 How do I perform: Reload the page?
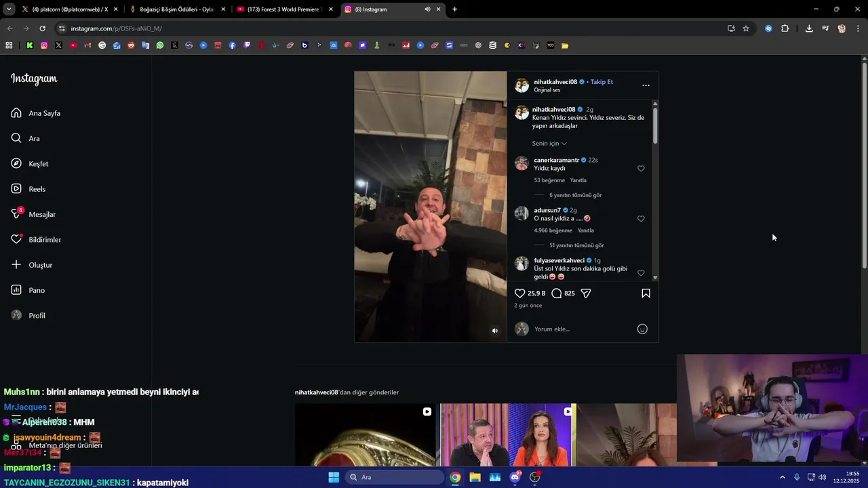(x=42, y=28)
